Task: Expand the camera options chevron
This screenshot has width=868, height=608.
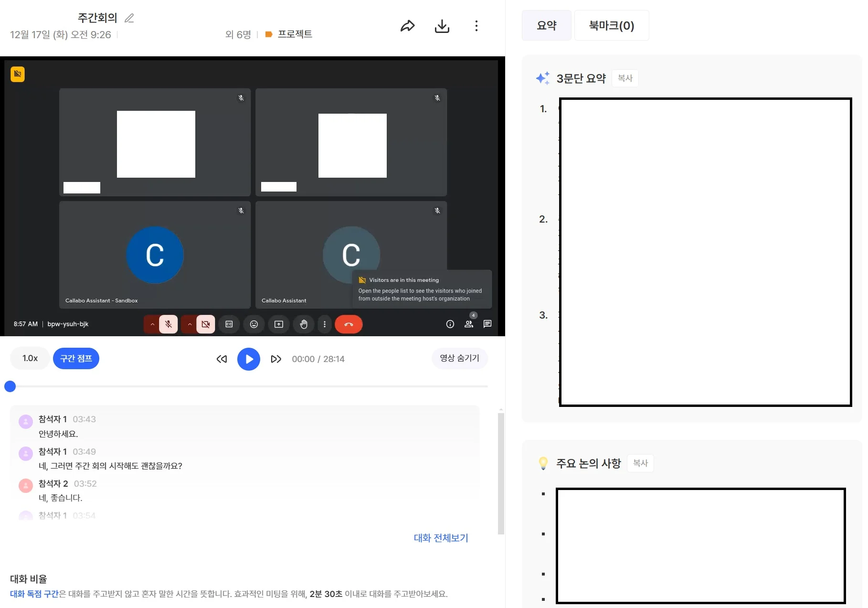Action: pyautogui.click(x=190, y=324)
